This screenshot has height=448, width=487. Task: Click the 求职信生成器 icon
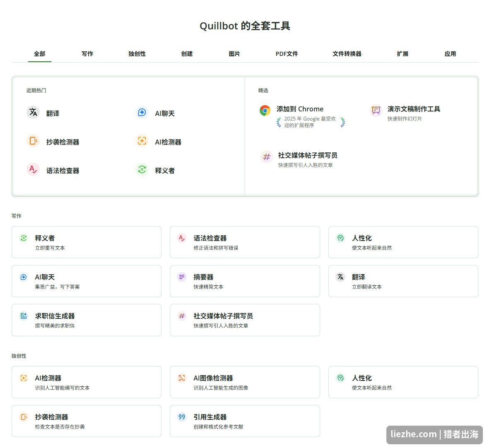tap(24, 316)
